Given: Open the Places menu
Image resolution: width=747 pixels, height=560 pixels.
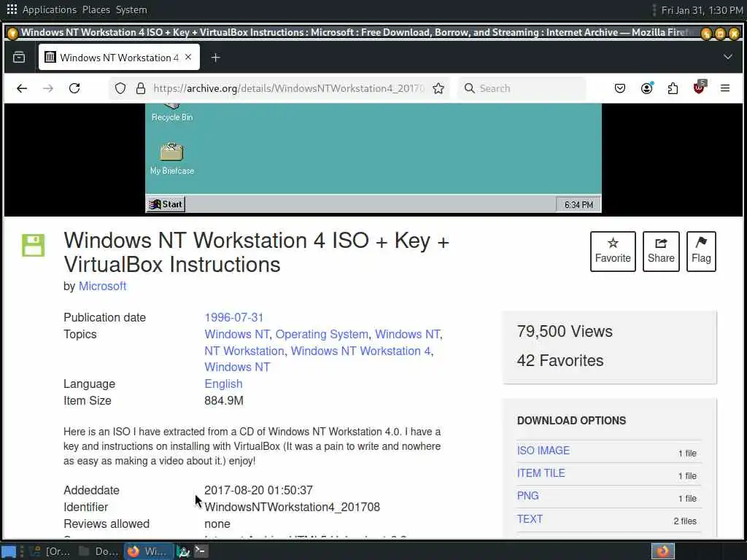Looking at the screenshot, I should tap(96, 9).
